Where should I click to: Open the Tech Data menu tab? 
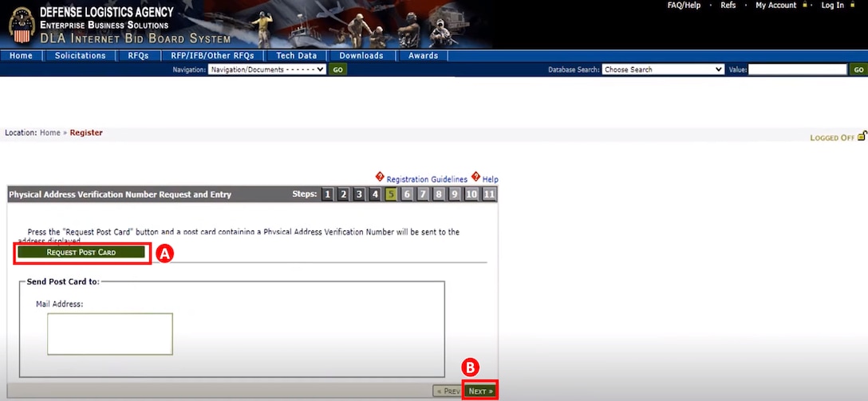(296, 56)
